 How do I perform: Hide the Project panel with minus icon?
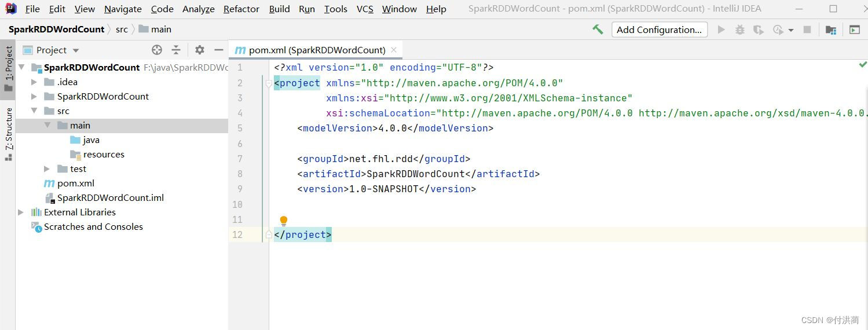click(219, 50)
